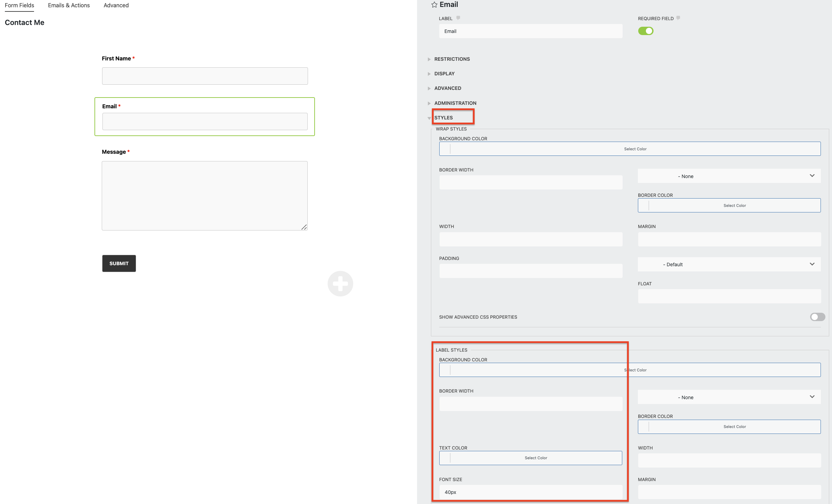Click the Message textarea resize handle
The image size is (832, 504).
click(304, 227)
